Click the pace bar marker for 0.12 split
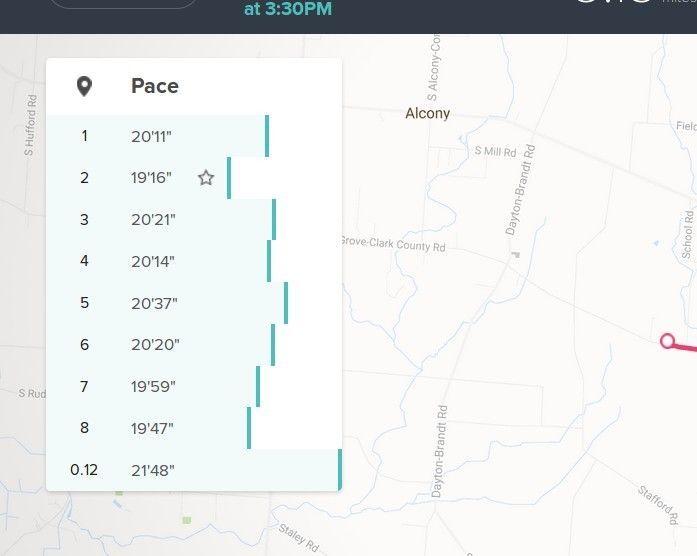This screenshot has width=697, height=556. [x=340, y=469]
